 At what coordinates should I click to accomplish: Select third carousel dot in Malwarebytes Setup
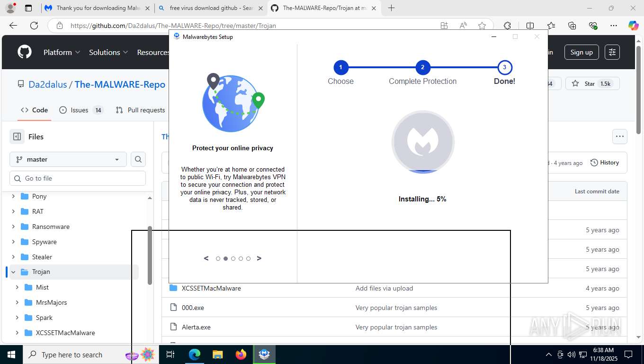pos(233,259)
